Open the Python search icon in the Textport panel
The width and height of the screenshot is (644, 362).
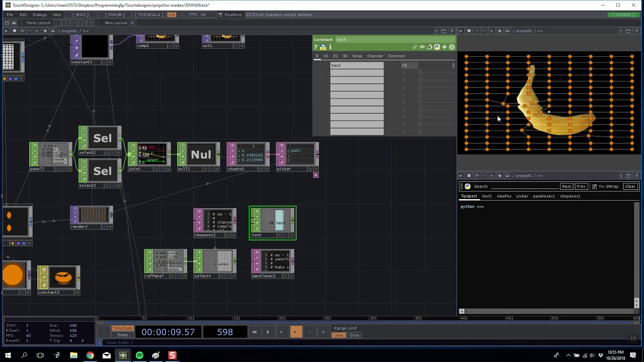(x=467, y=186)
